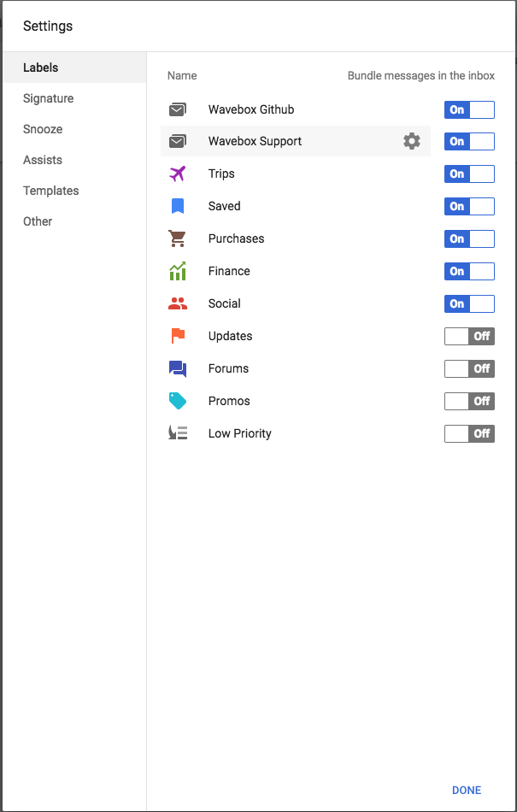Select the red Social people icon
This screenshot has height=812, width=517.
coord(178,303)
